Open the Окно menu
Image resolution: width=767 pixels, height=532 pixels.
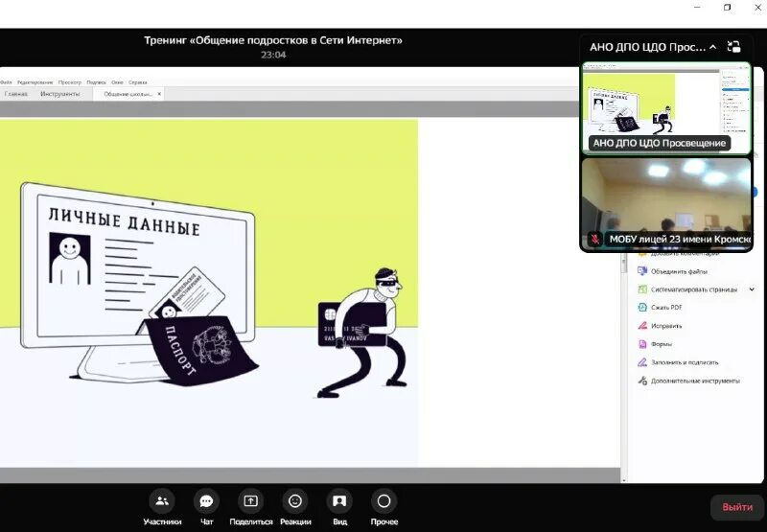[117, 82]
